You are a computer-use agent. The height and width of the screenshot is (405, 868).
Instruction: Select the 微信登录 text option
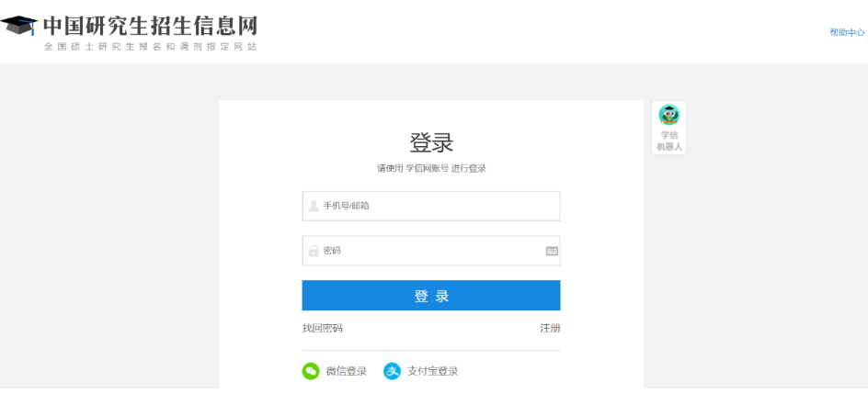(x=347, y=371)
